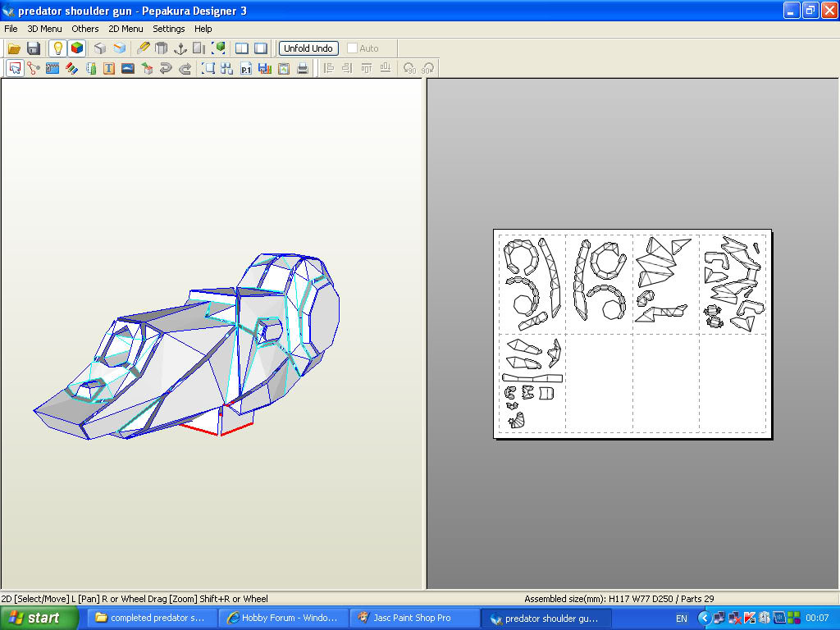Screen dimensions: 840x630
Task: Click the arrange parts squares icon
Action: click(x=226, y=69)
